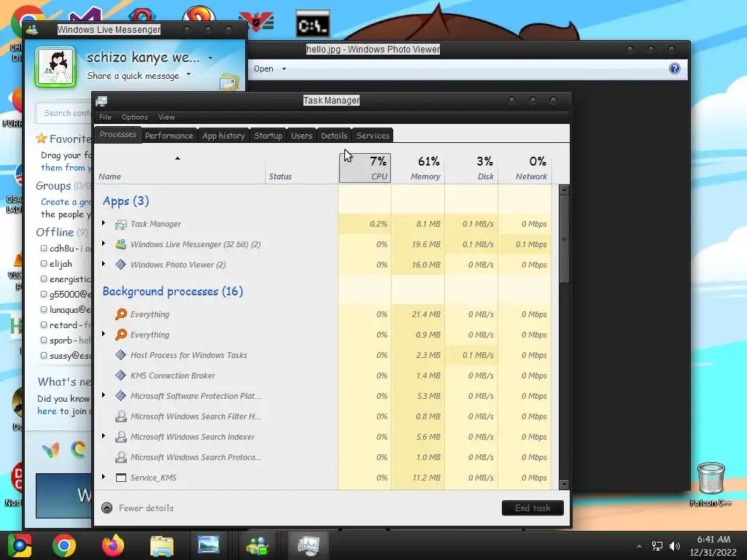
Task: Click the Windows Live Messenger process icon
Action: coord(121,244)
